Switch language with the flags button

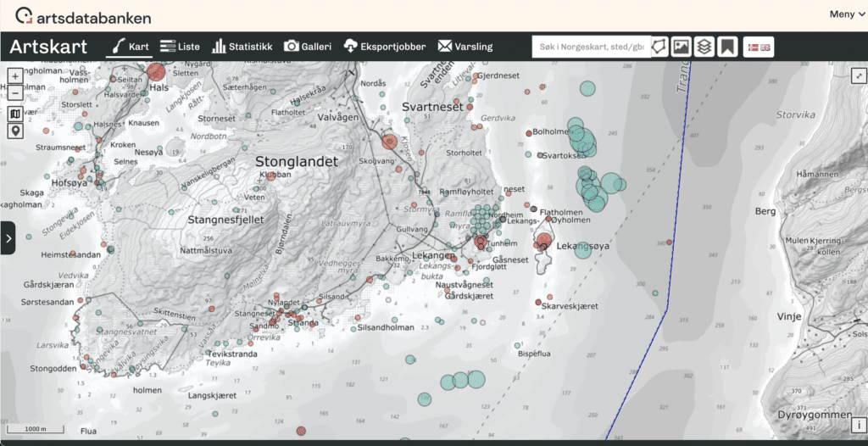[x=757, y=47]
